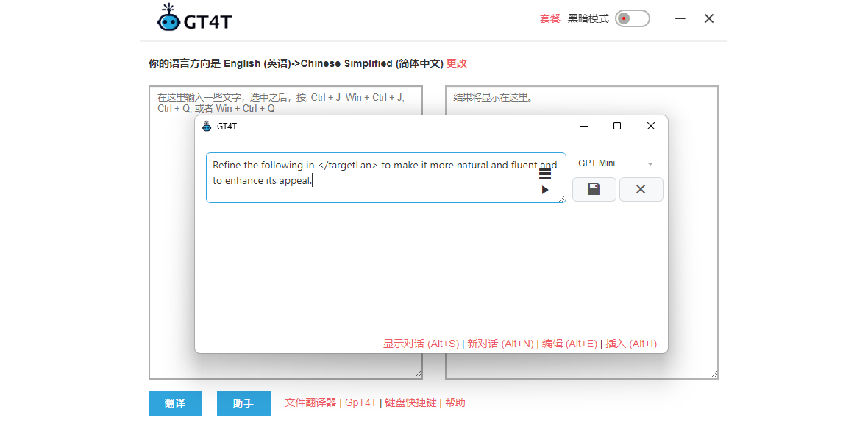This screenshot has height=434, width=868.
Task: Minimize the main GT4T window
Action: coord(680,18)
